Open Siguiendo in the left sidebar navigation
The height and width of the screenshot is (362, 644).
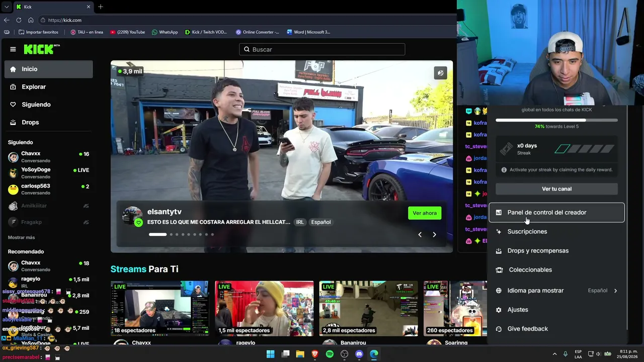point(49,105)
